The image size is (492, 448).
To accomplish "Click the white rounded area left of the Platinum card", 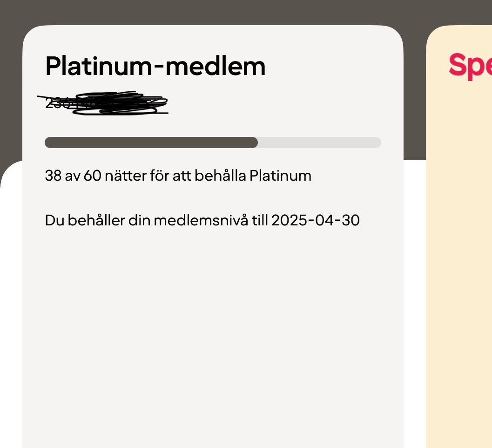I will 11,303.
